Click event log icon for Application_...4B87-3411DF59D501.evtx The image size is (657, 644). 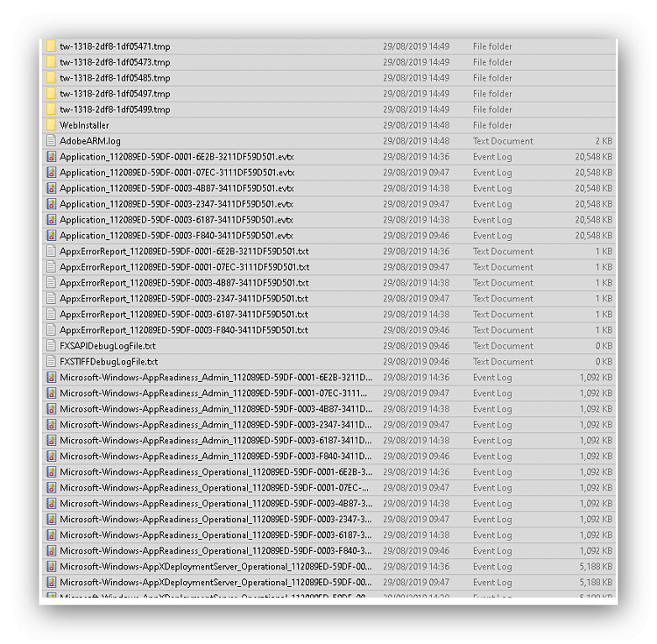click(x=51, y=188)
